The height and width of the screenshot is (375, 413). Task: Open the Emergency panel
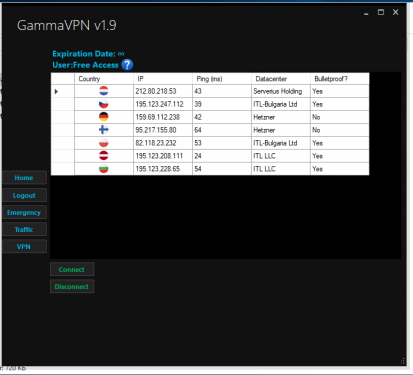coord(24,212)
